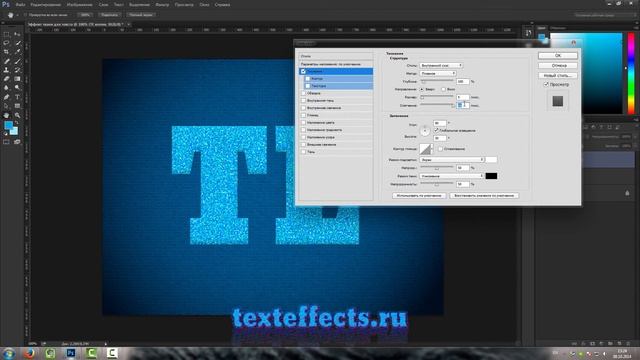
Task: Click the Глубина depth slider
Action: coord(437,81)
